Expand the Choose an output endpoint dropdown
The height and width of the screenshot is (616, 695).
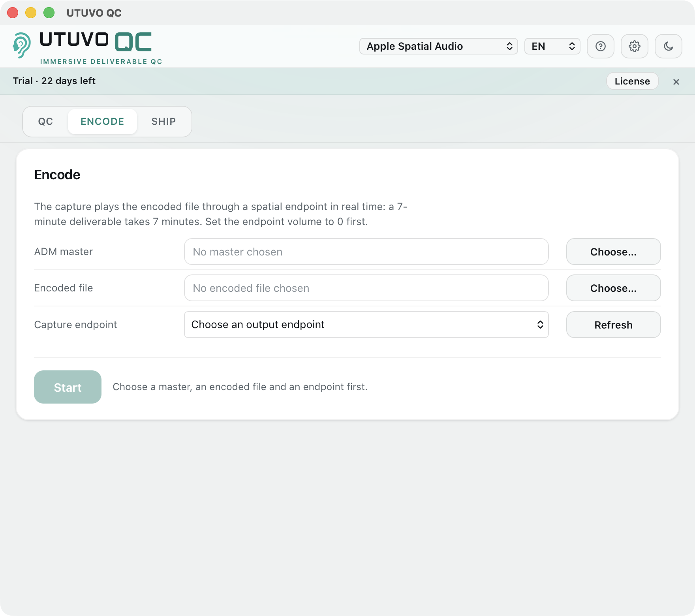366,325
